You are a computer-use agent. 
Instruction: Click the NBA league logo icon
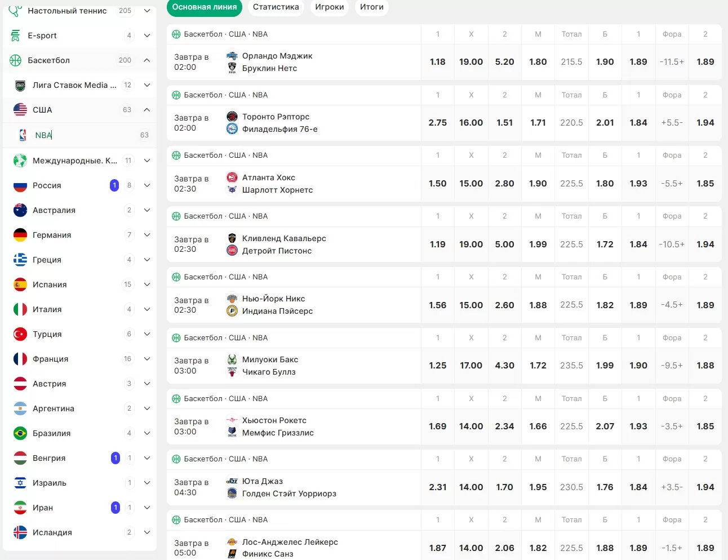tap(23, 135)
